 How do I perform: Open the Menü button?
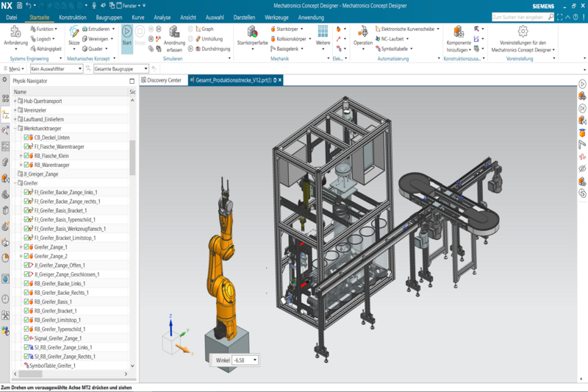(x=13, y=68)
